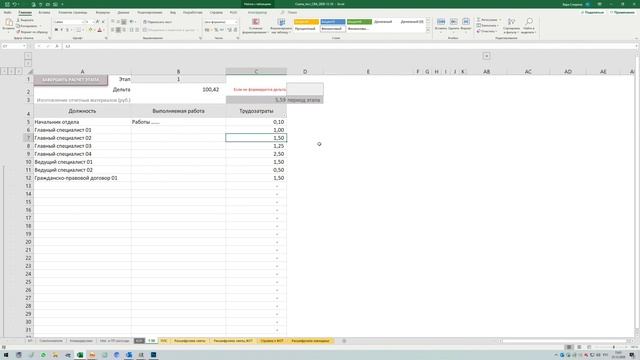Open the Page Layout ribbon tab

[x=73, y=12]
